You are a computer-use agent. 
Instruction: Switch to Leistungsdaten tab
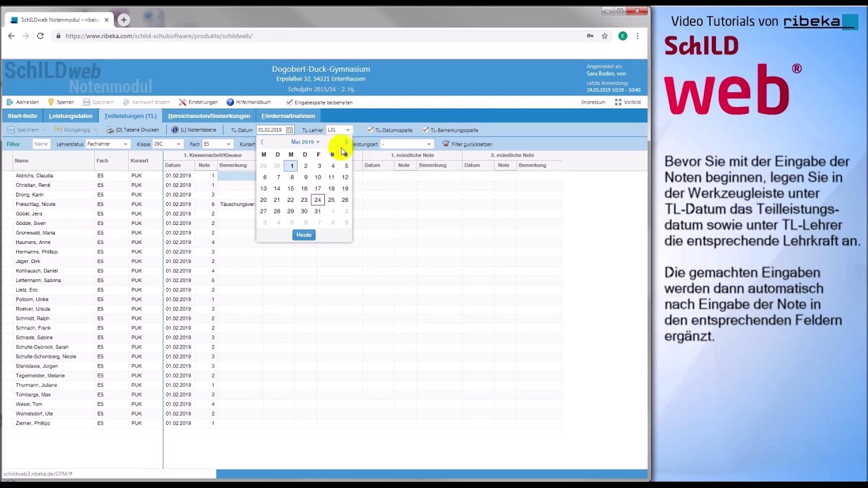tap(71, 116)
